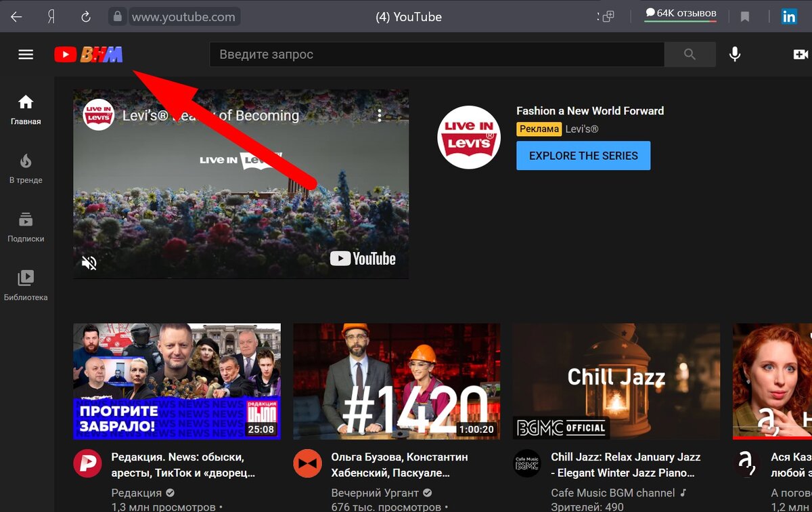812x512 pixels.
Task: Open the LinkedIn extension icon
Action: 789,17
